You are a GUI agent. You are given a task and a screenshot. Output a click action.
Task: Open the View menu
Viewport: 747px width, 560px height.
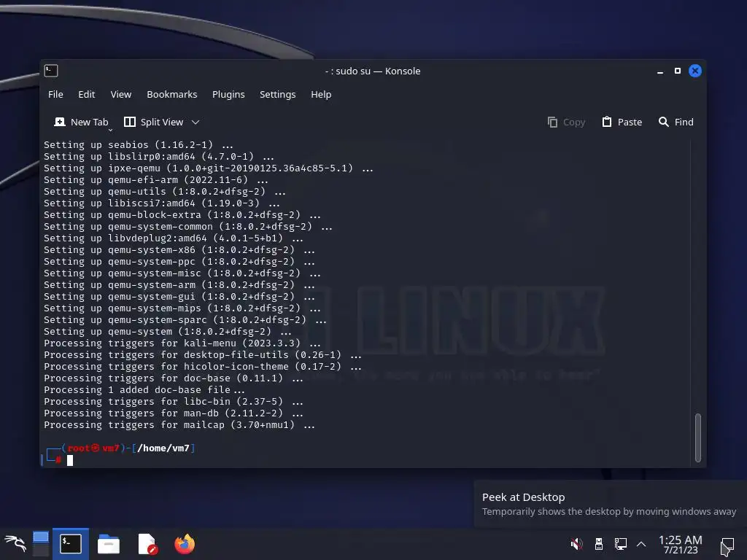(121, 94)
